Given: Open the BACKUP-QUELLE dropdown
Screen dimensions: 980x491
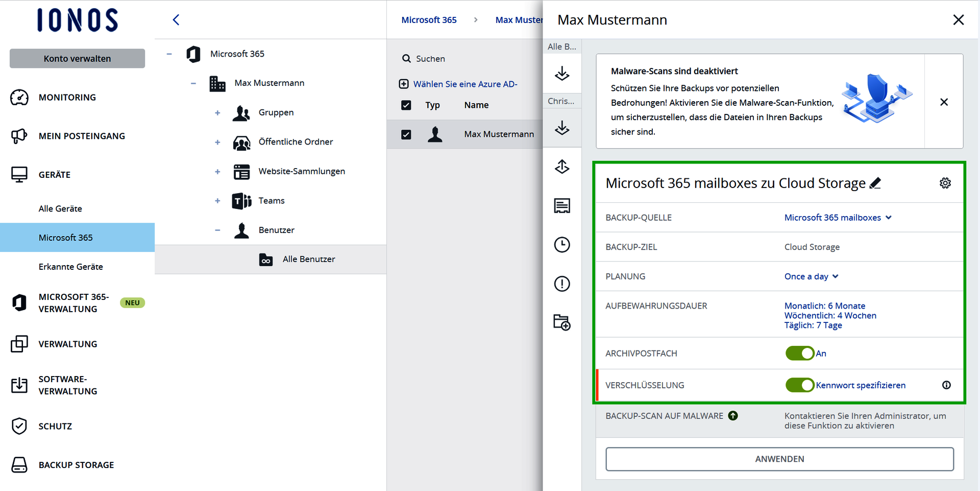Looking at the screenshot, I should click(x=838, y=217).
